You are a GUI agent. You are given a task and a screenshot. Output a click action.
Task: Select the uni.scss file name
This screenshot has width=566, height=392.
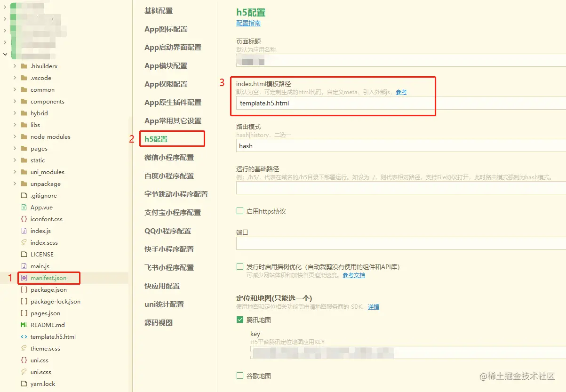tap(41, 372)
